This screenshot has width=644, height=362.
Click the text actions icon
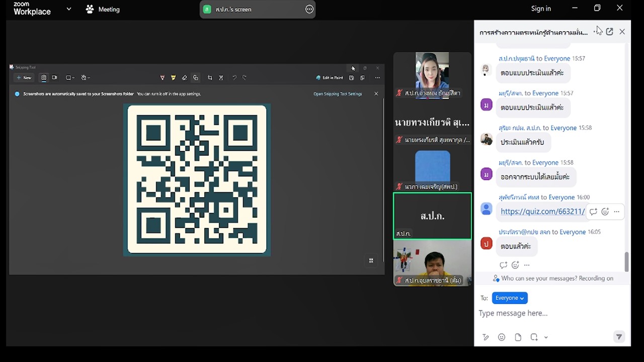221,77
